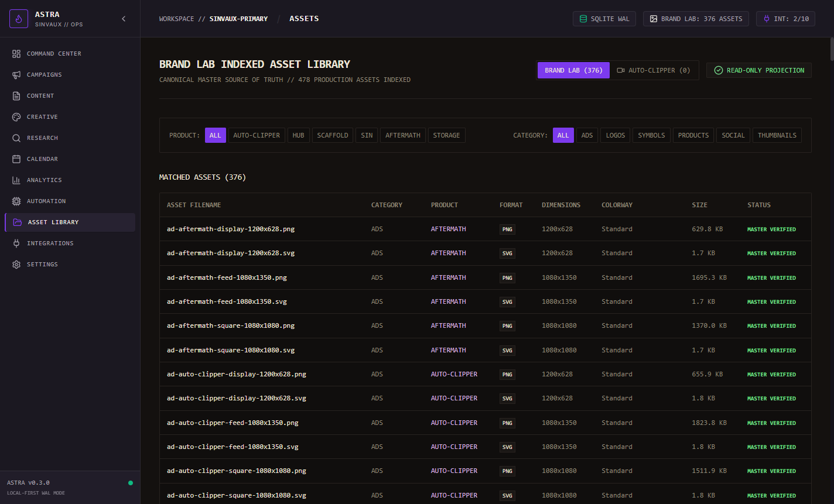Select row ad-aftermath-square-1080x1080.png
834x504 pixels.
486,325
